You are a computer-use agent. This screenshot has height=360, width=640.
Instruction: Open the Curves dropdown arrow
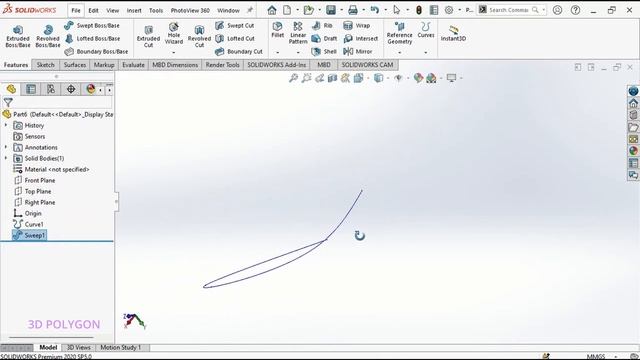coord(426,52)
